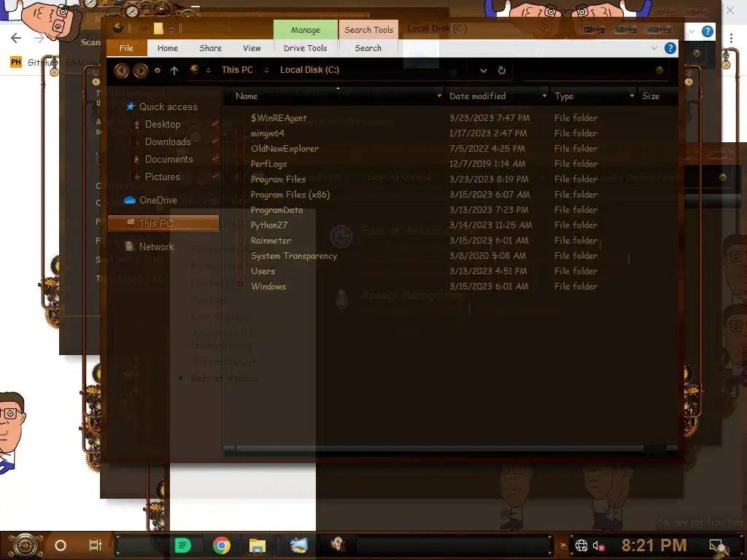Open recent locations dropdown beside arrows
The width and height of the screenshot is (747, 560).
158,71
